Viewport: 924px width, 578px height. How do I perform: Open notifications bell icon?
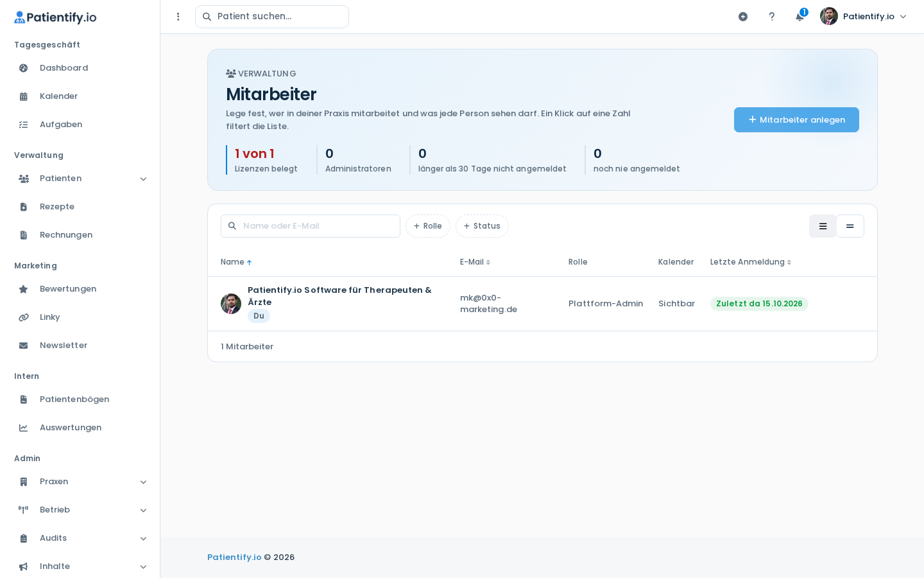[x=800, y=17]
